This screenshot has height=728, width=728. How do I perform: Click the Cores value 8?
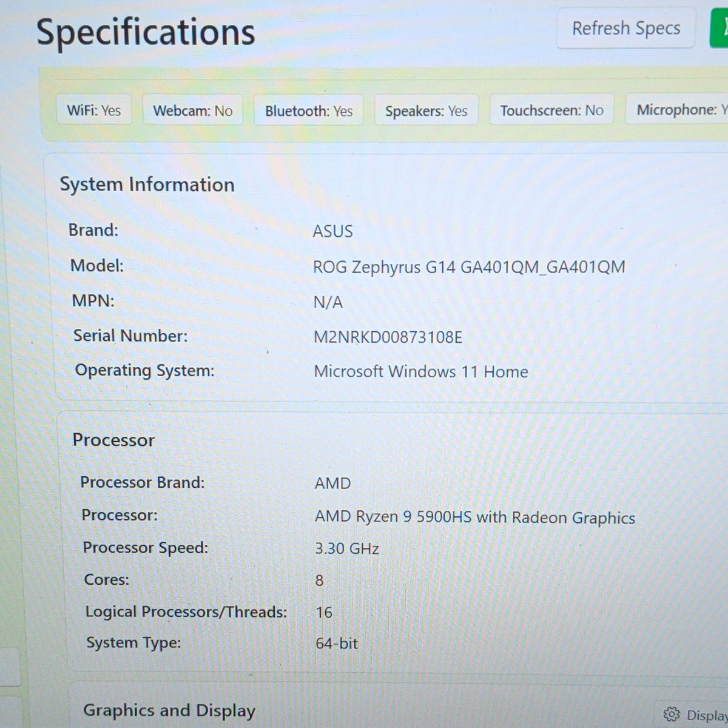320,581
